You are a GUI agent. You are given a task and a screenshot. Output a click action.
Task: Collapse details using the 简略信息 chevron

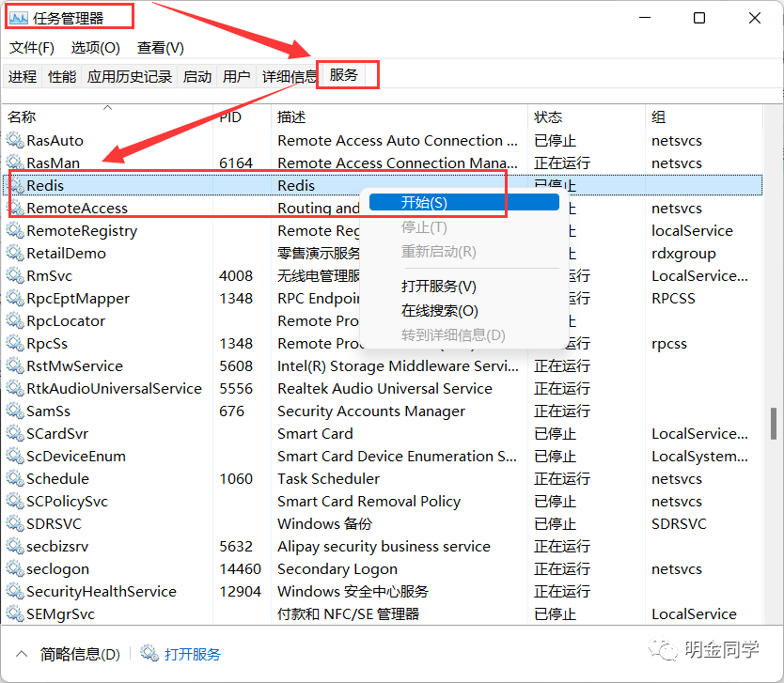(x=21, y=652)
